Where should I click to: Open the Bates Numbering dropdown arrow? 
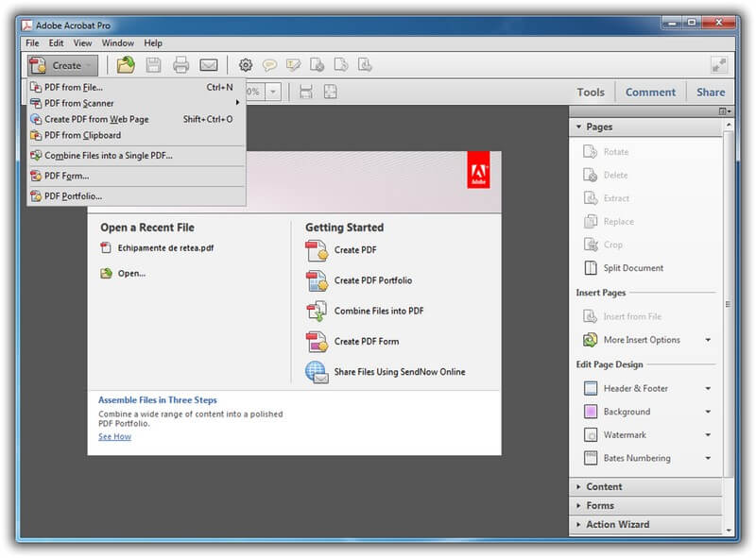coord(708,458)
